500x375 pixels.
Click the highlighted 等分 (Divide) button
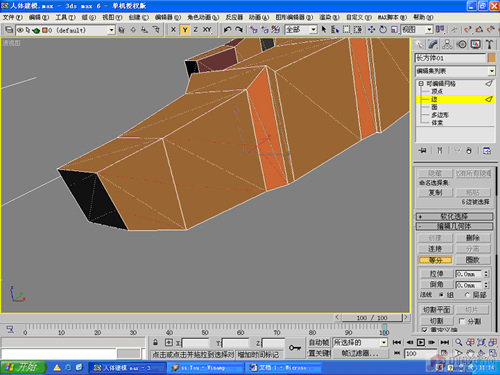point(435,260)
